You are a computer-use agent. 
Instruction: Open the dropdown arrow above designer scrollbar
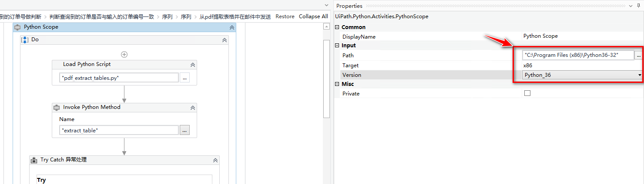pos(326,5)
